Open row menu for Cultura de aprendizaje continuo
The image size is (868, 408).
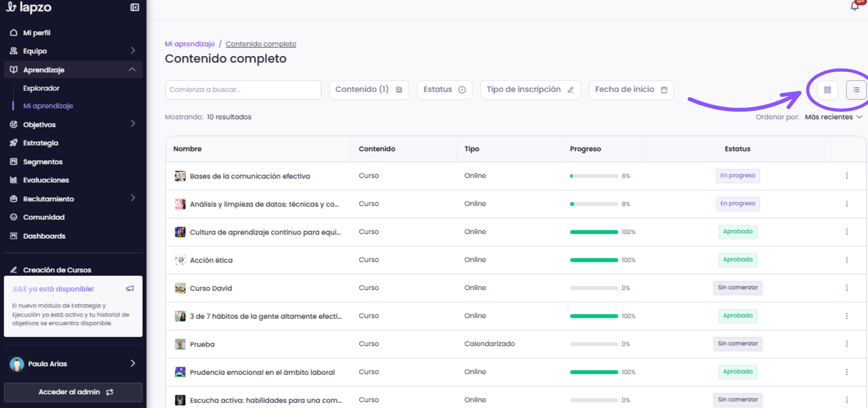[847, 232]
